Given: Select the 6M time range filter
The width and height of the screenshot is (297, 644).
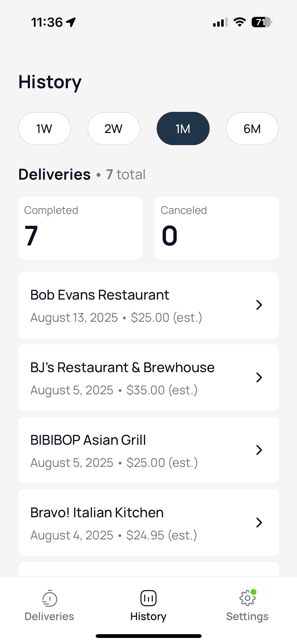Looking at the screenshot, I should [x=252, y=128].
